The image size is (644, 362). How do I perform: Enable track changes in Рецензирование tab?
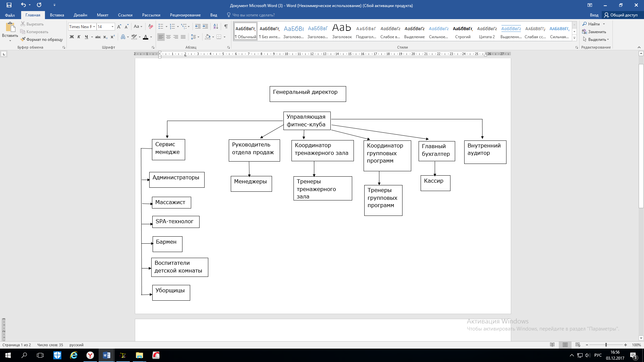click(x=185, y=15)
